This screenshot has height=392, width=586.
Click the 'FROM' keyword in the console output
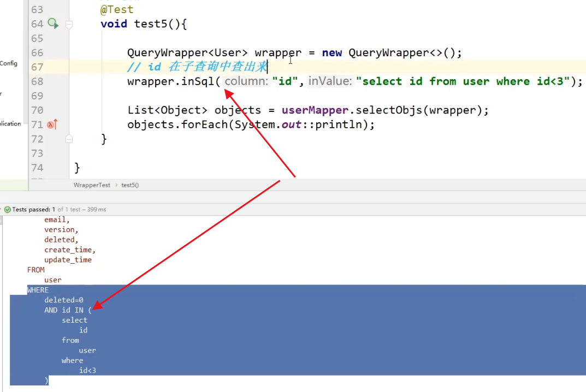tap(36, 270)
